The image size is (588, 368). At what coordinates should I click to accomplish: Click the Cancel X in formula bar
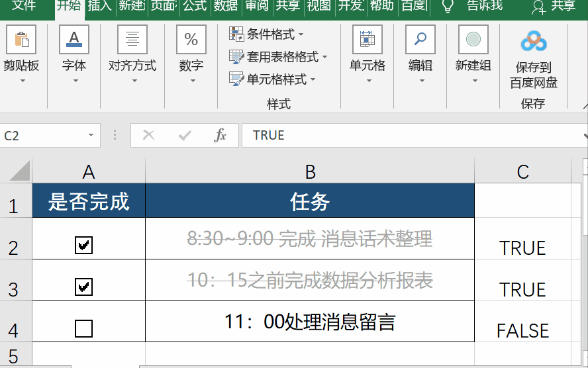pyautogui.click(x=149, y=135)
